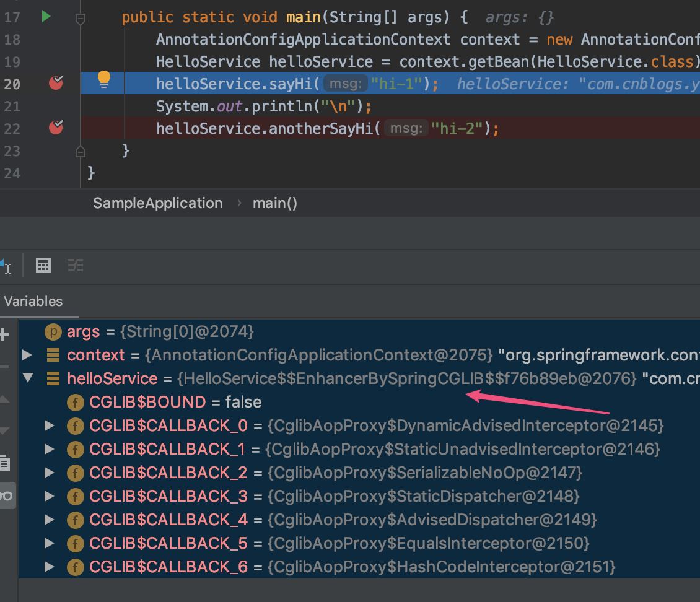The image size is (700, 602).
Task: Collapse the helloService variable node
Action: point(27,378)
